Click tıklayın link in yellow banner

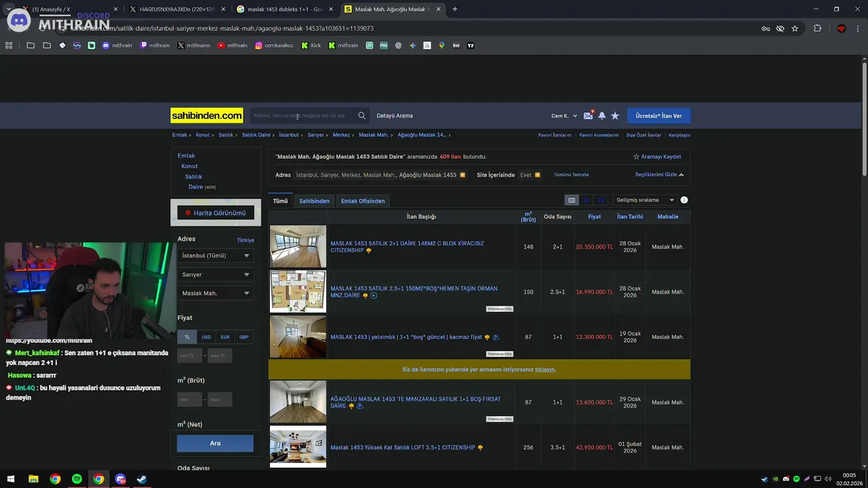(545, 370)
